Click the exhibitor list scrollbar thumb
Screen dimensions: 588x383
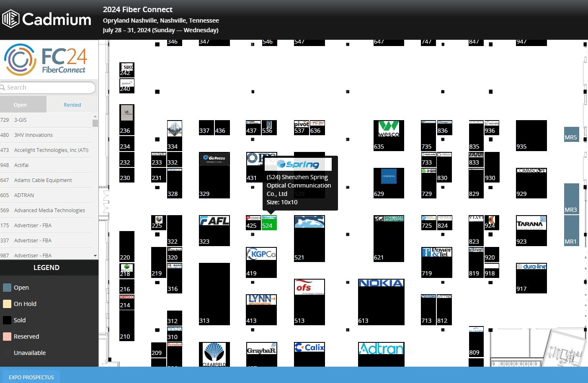[95, 123]
